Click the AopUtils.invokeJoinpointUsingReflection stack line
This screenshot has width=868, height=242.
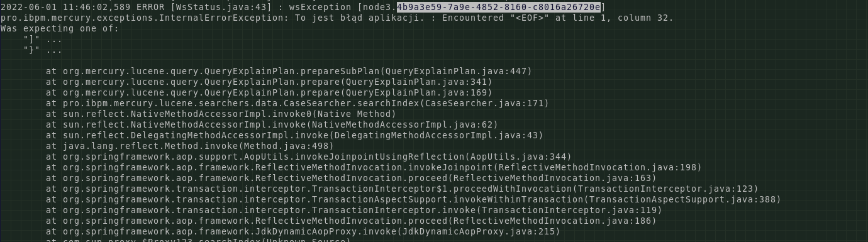coord(309,157)
